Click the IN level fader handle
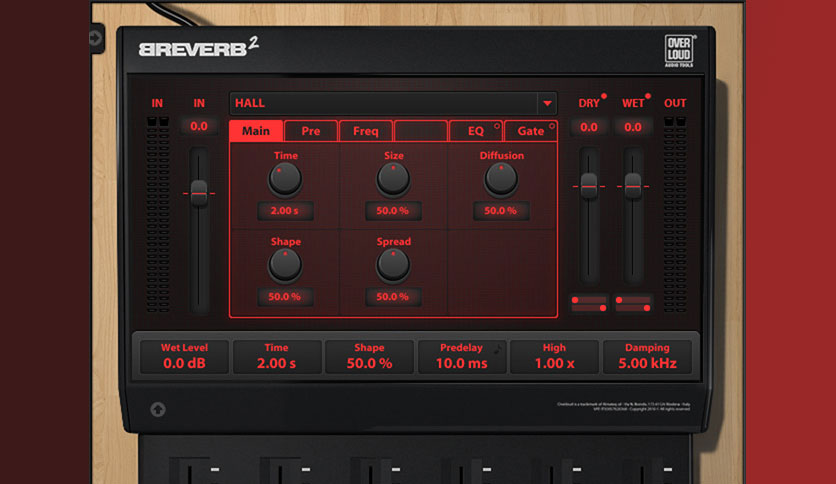This screenshot has width=836, height=484. click(x=199, y=193)
